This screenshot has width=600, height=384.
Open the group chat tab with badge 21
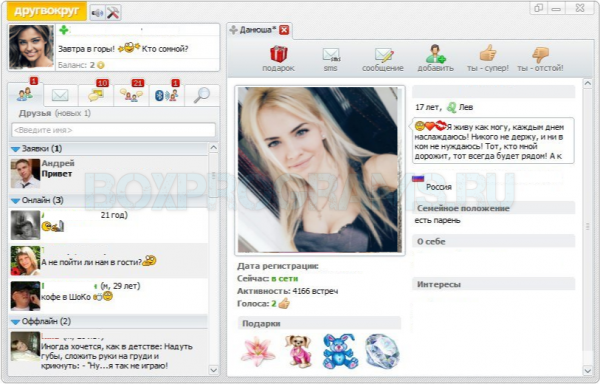coord(131,95)
